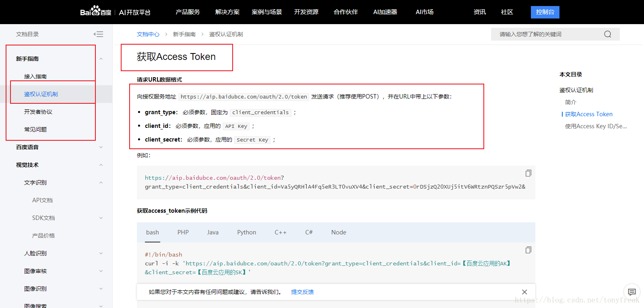Image resolution: width=644 pixels, height=308 pixels.
Task: Open 鉴权认证机制 sidebar item
Action: point(41,94)
